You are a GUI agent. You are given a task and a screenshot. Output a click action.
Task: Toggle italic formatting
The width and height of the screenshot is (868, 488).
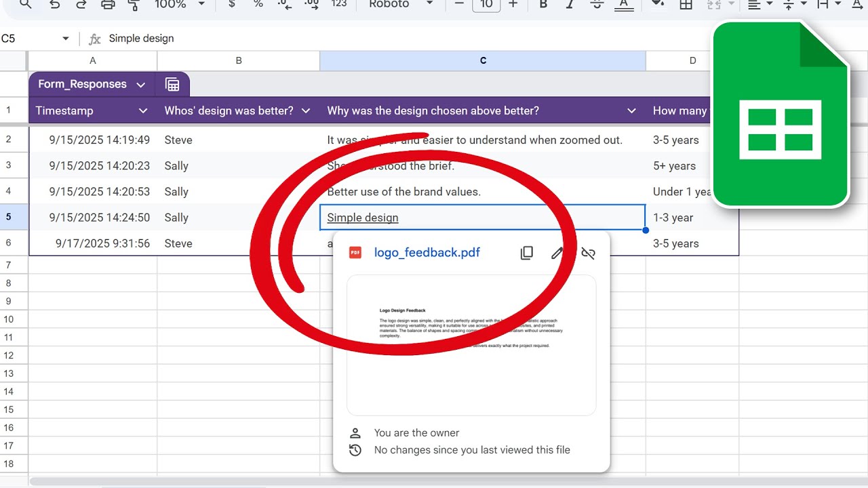click(570, 4)
